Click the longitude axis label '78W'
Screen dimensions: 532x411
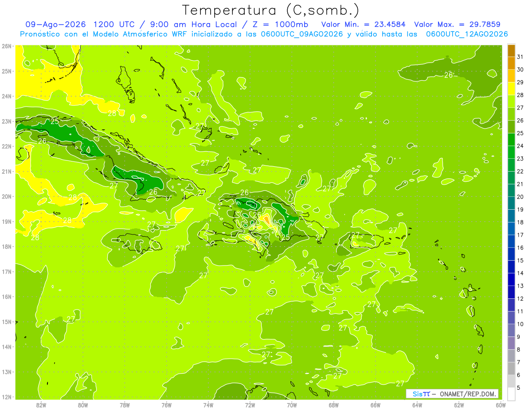tap(125, 404)
